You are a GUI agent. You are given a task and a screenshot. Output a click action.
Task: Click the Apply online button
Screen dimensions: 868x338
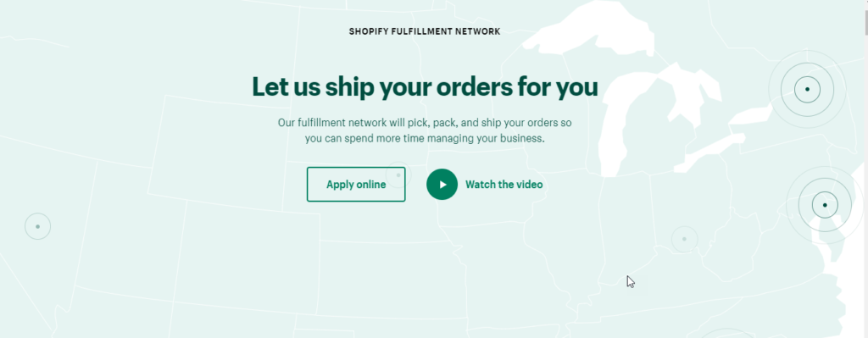356,184
